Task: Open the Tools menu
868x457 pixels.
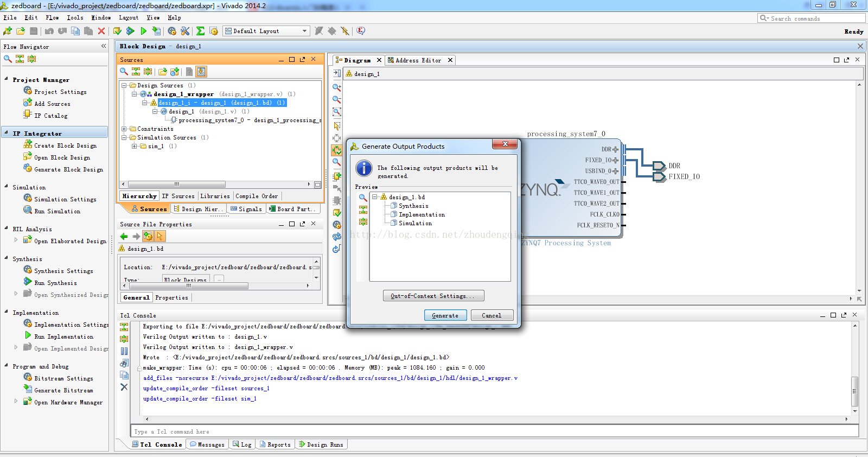Action: pyautogui.click(x=75, y=17)
